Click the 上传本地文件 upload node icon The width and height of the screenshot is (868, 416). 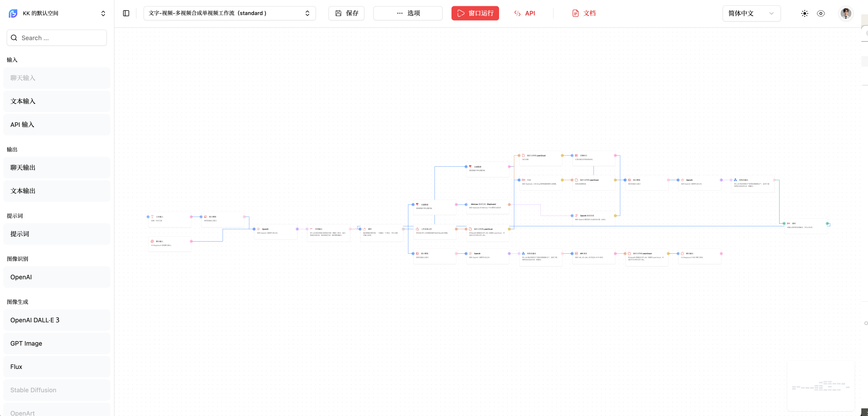[417, 229]
